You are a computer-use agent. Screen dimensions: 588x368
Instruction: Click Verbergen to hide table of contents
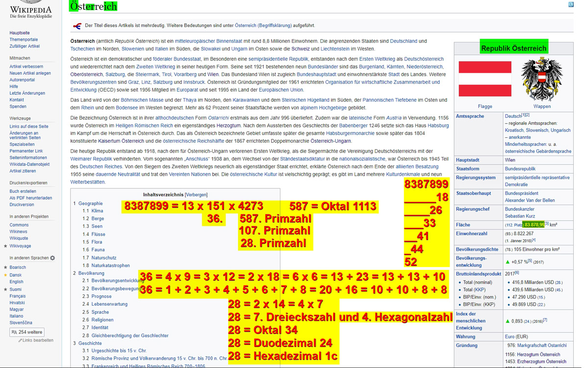tap(196, 195)
